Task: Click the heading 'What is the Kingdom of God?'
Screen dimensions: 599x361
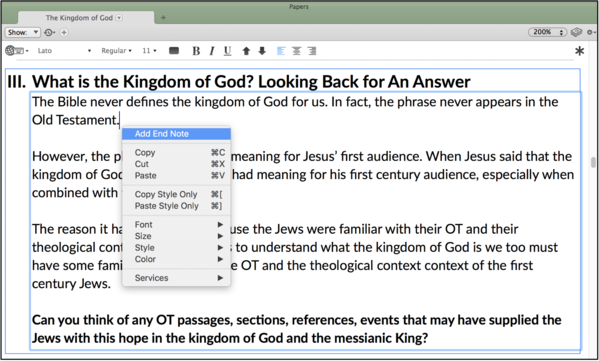Action: point(142,82)
